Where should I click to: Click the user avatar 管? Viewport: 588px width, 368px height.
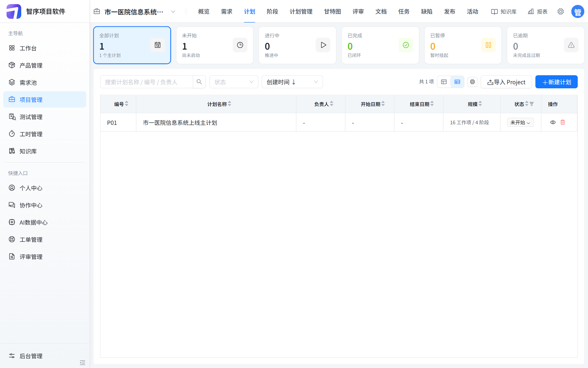coord(578,11)
